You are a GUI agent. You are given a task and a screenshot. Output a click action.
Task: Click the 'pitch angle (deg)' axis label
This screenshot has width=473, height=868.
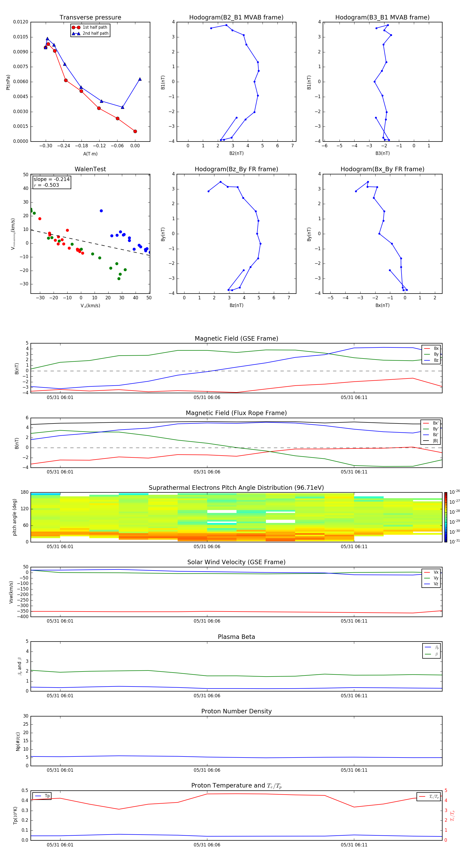[x=14, y=517]
